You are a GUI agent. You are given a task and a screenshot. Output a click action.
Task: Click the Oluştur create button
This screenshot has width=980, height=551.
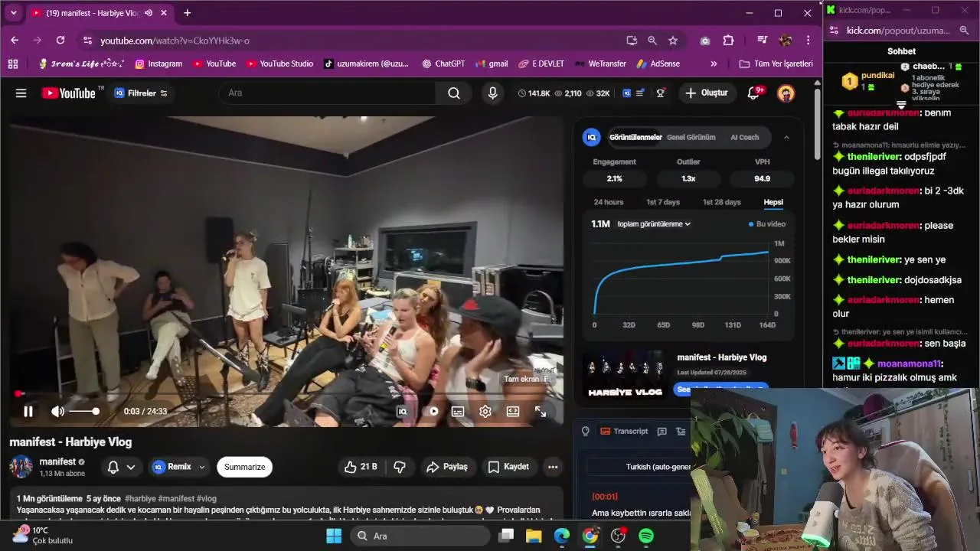tap(706, 93)
